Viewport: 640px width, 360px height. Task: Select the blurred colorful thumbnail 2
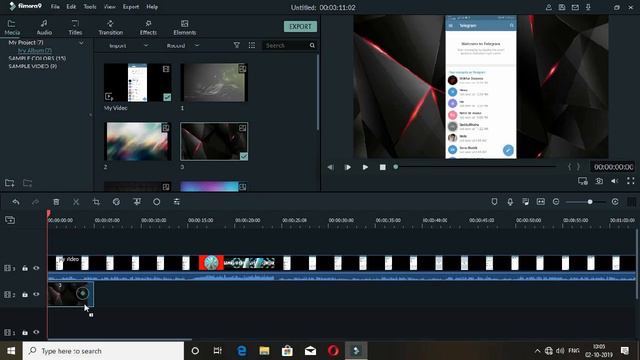click(138, 141)
